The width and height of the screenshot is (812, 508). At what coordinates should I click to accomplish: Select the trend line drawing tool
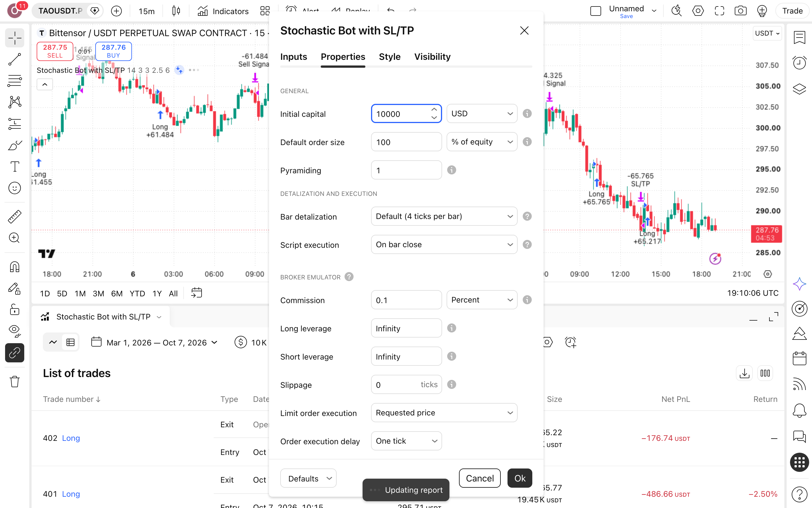[x=14, y=59]
